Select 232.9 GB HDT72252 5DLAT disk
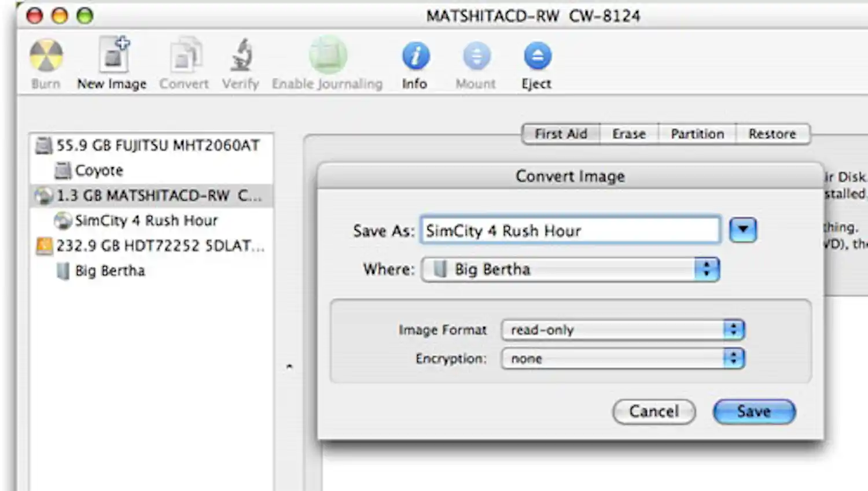 pos(152,246)
